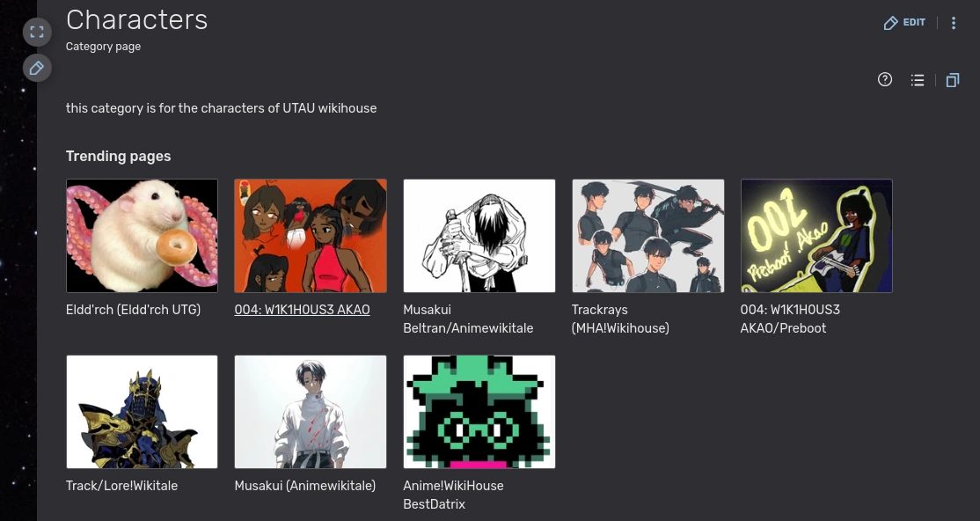
Task: Switch to the list view icon
Action: coord(917,80)
